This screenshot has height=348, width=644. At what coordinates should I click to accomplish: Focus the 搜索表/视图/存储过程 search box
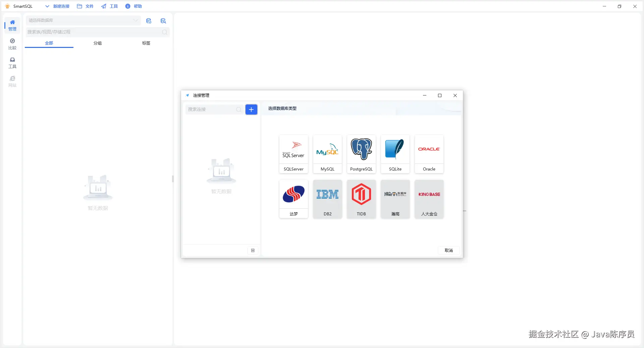click(x=98, y=32)
